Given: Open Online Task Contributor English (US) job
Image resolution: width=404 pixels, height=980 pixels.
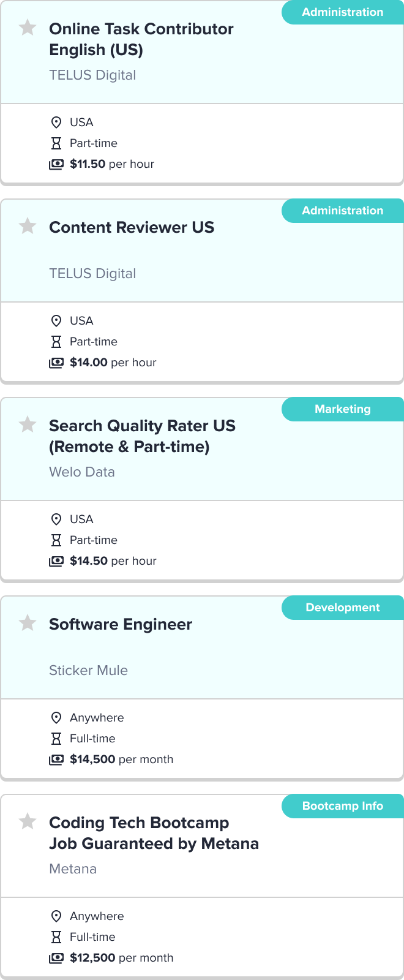Looking at the screenshot, I should tap(141, 39).
